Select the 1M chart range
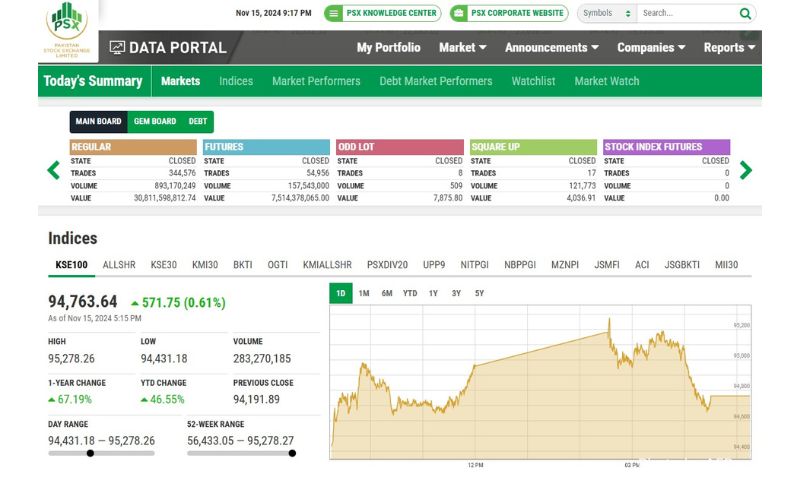The height and width of the screenshot is (480, 800). 364,293
